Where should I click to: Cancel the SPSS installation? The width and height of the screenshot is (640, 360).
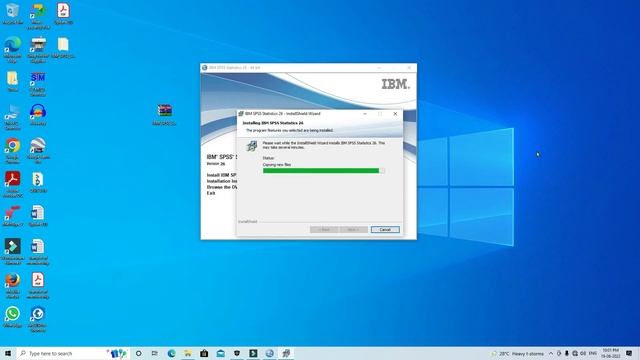(x=385, y=230)
